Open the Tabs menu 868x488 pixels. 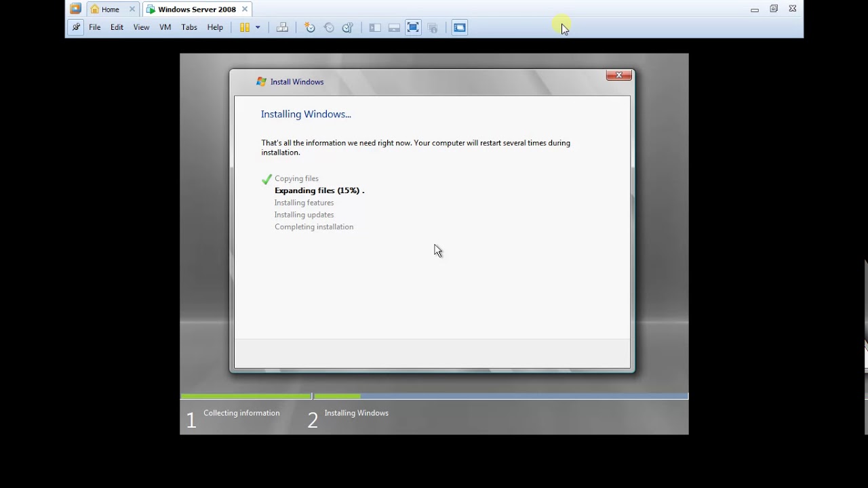(189, 28)
